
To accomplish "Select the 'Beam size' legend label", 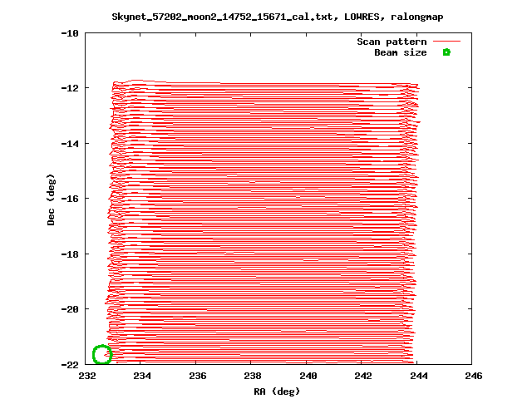I will pos(401,52).
